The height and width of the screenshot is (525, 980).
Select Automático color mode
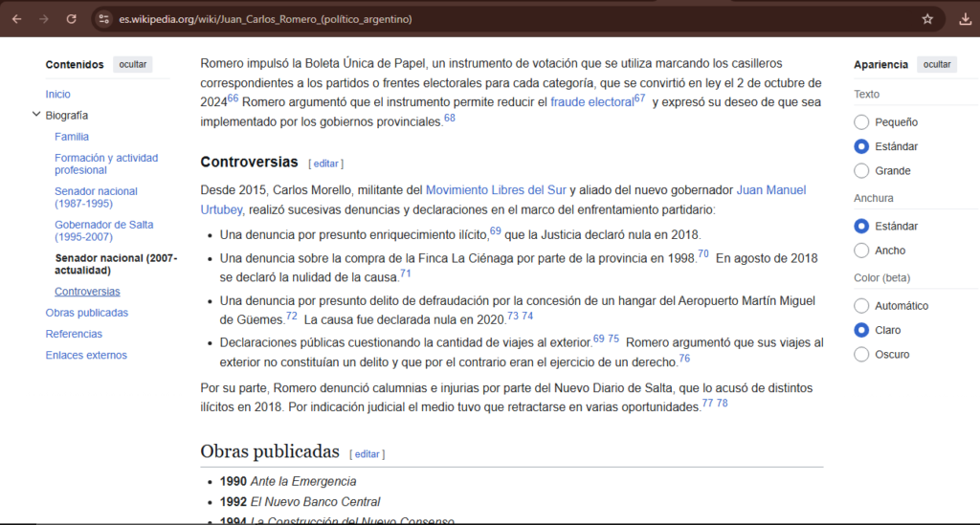pyautogui.click(x=861, y=306)
